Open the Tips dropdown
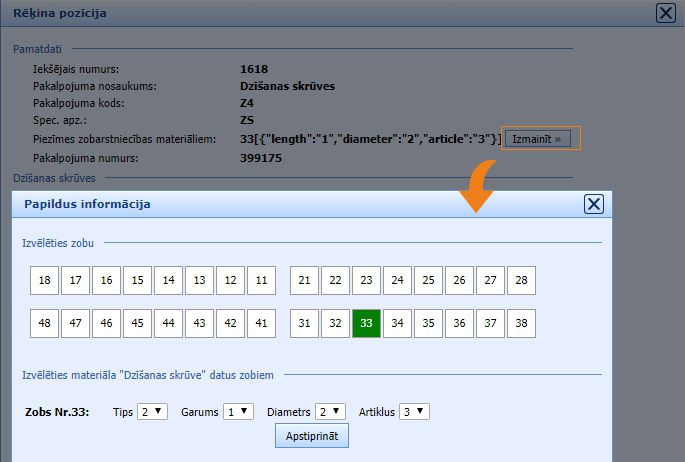The width and height of the screenshot is (685, 462). coord(153,411)
